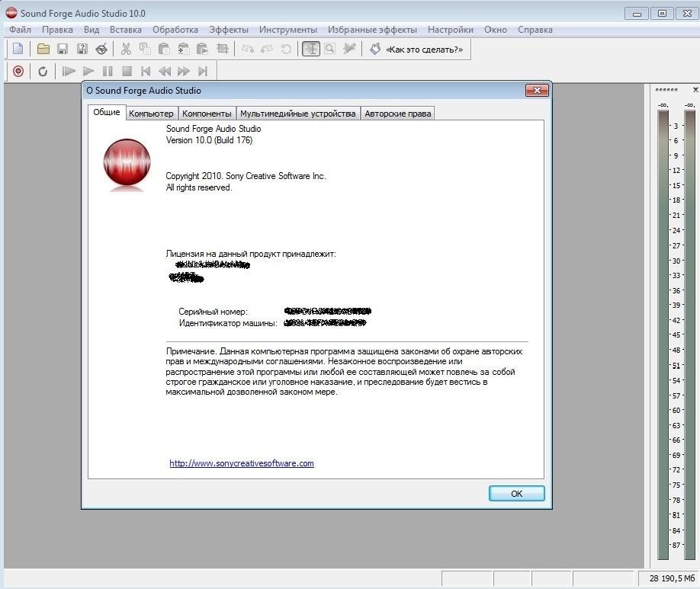
Task: Select the Общие tab in the About dialog
Action: 107,113
